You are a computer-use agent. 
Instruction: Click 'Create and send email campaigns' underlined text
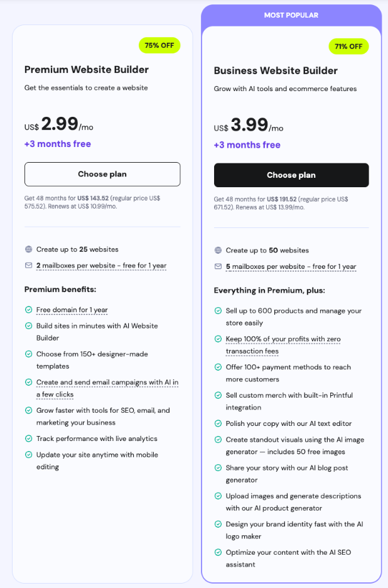click(107, 382)
